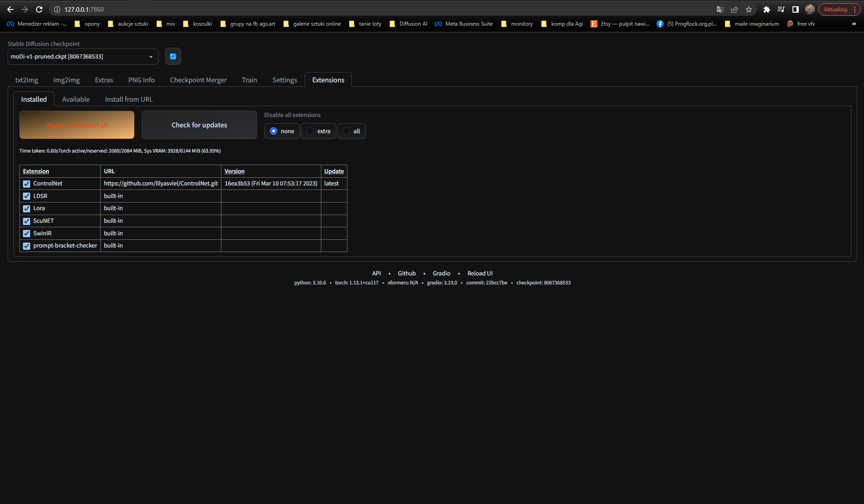864x504 pixels.
Task: Open the browser extensions puzzle icon
Action: [767, 9]
